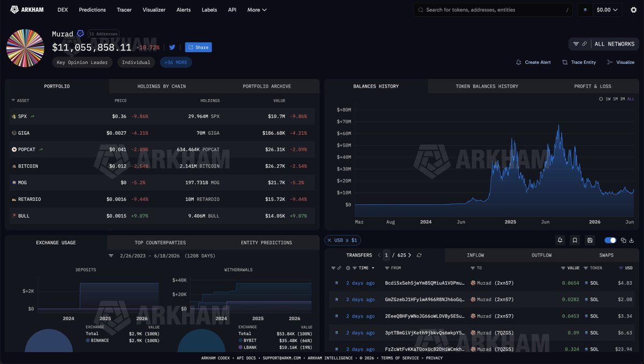Open the API DOCS footer link
Viewport: 644px width, 364px height.
(x=247, y=358)
